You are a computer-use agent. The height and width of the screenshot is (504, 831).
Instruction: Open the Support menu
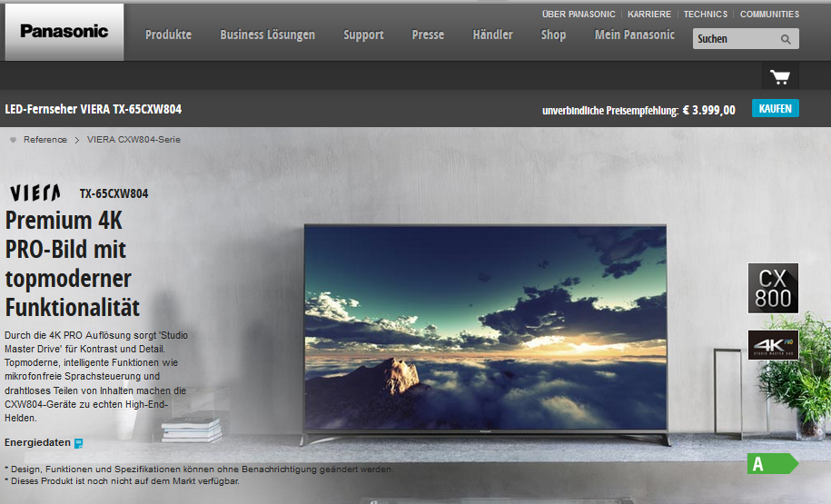coord(363,35)
